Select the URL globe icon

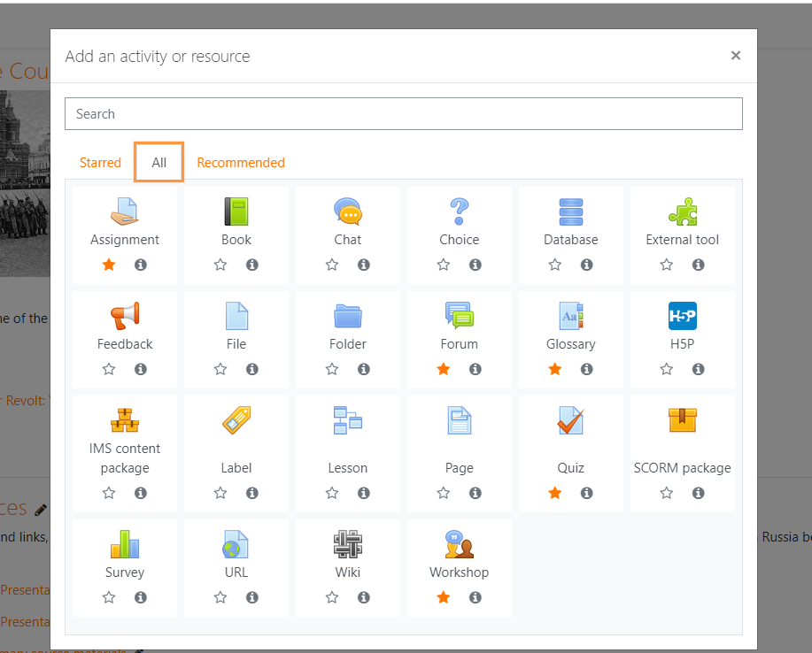pyautogui.click(x=236, y=544)
